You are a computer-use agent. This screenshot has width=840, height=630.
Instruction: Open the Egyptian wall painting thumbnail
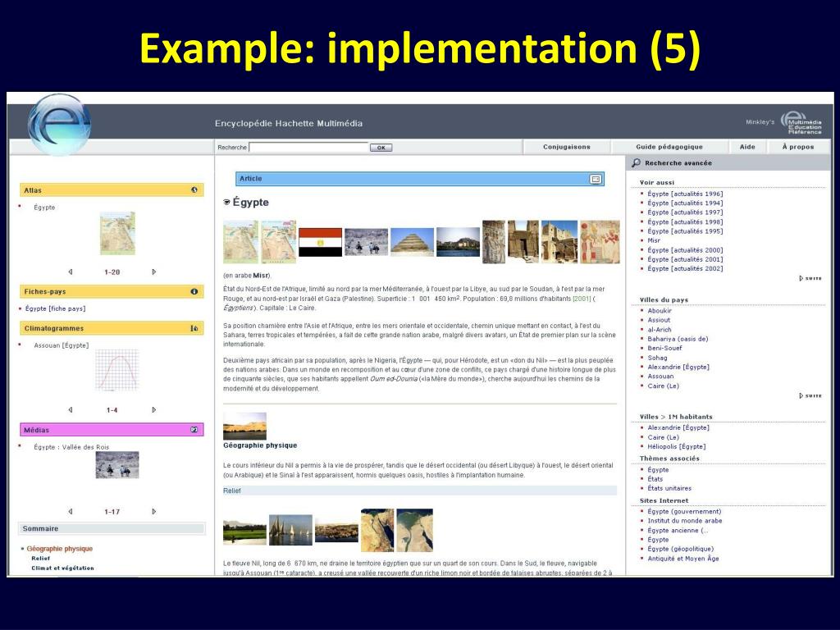[x=600, y=242]
